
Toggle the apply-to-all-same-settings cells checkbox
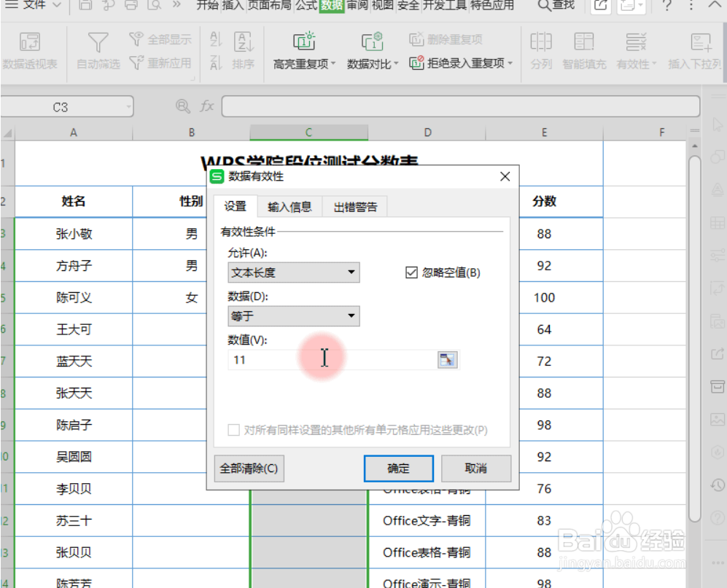[x=233, y=430]
